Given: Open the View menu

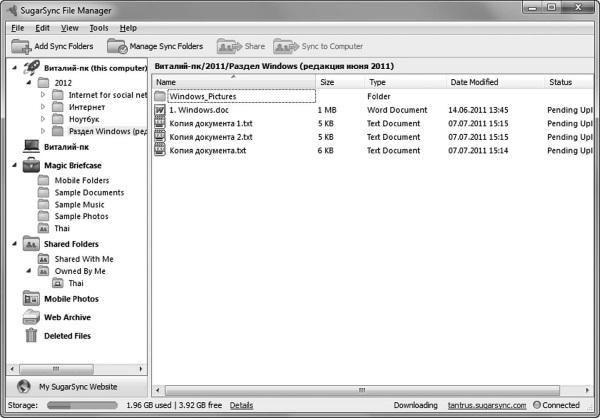Looking at the screenshot, I should click(x=70, y=28).
